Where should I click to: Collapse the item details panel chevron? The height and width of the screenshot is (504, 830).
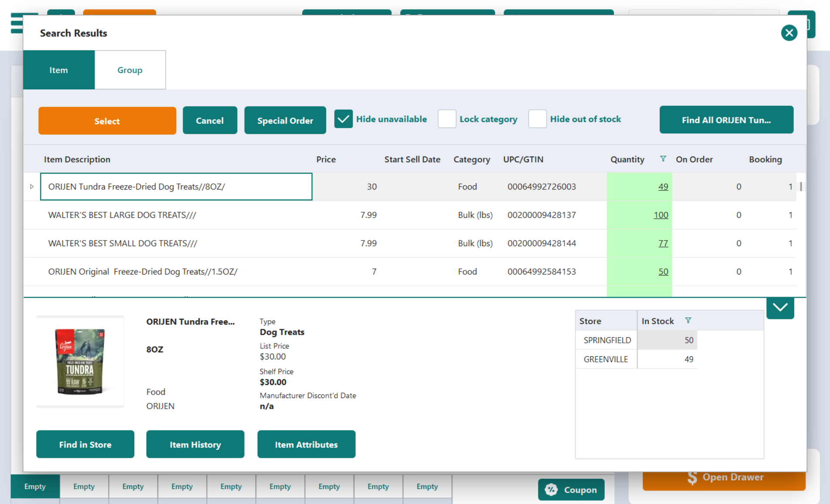tap(780, 308)
